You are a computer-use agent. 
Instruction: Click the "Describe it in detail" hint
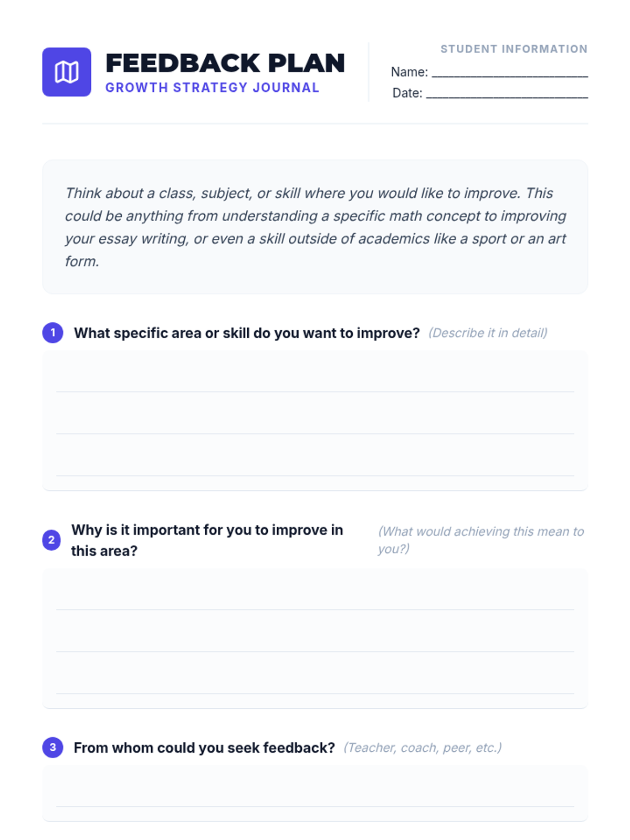click(x=488, y=333)
